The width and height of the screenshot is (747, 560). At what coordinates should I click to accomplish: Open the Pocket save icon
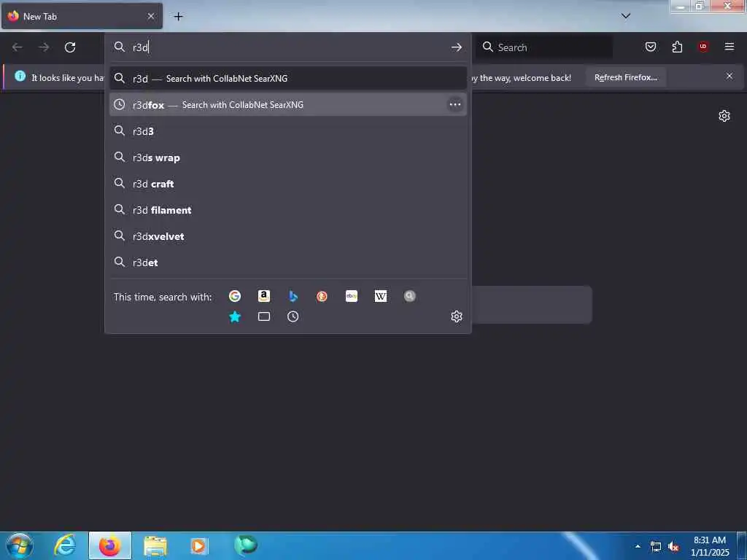pyautogui.click(x=651, y=47)
